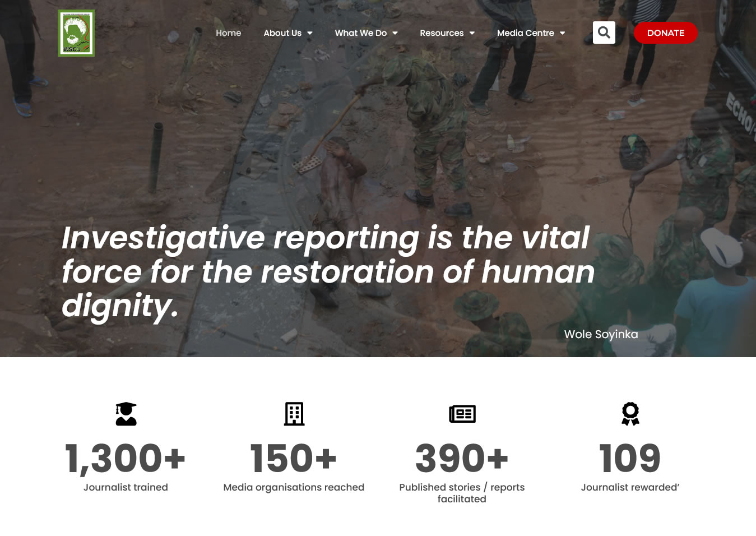Click the red DONATE button

click(x=666, y=33)
